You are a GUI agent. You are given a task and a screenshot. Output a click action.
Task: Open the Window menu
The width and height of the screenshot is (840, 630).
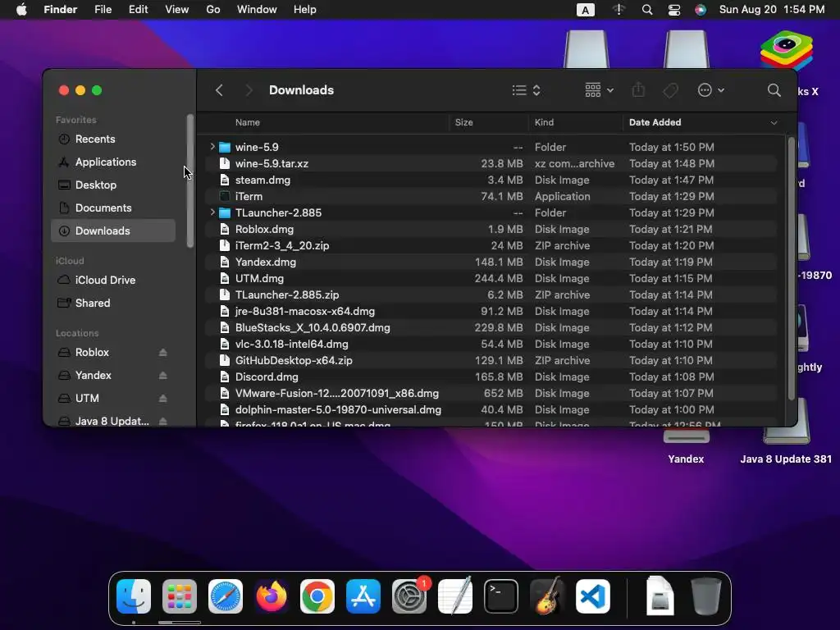(257, 10)
